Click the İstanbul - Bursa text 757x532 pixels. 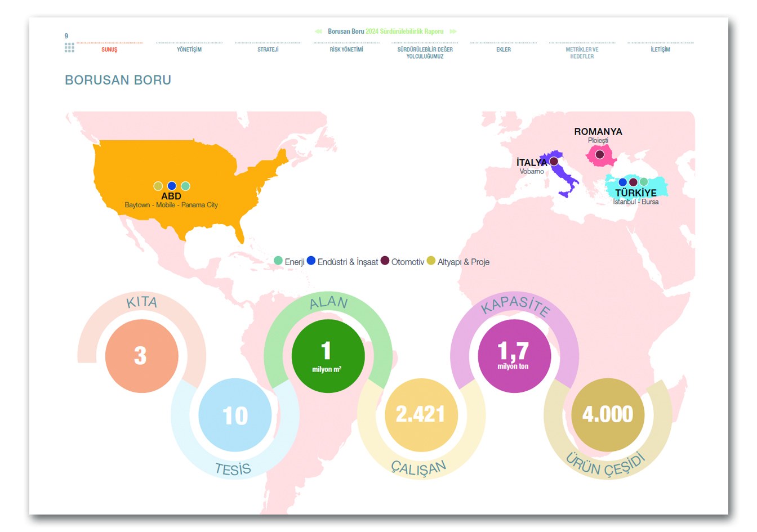636,202
